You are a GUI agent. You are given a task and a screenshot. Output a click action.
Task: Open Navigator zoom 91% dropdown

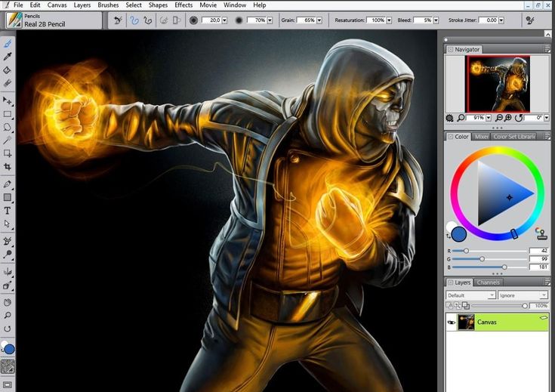tap(489, 118)
